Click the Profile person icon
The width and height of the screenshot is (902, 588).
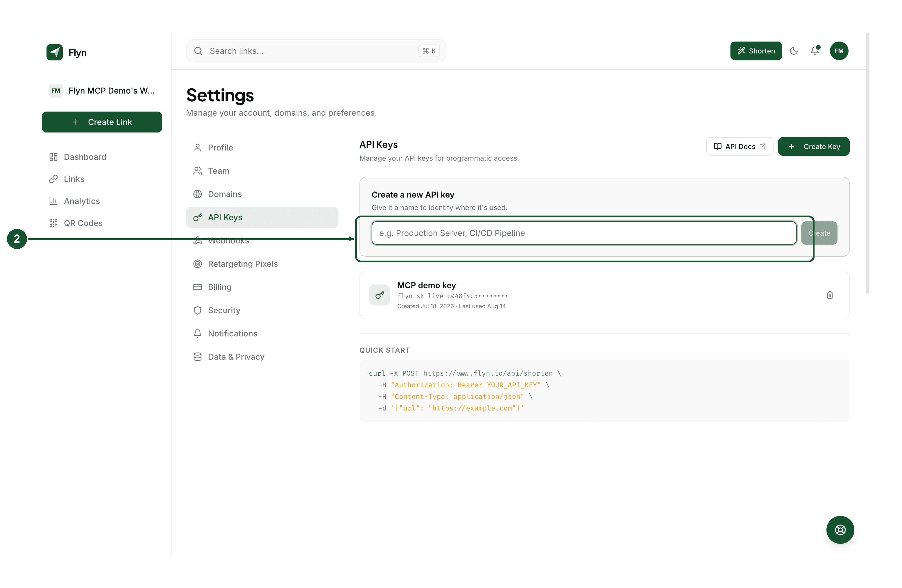(x=197, y=148)
